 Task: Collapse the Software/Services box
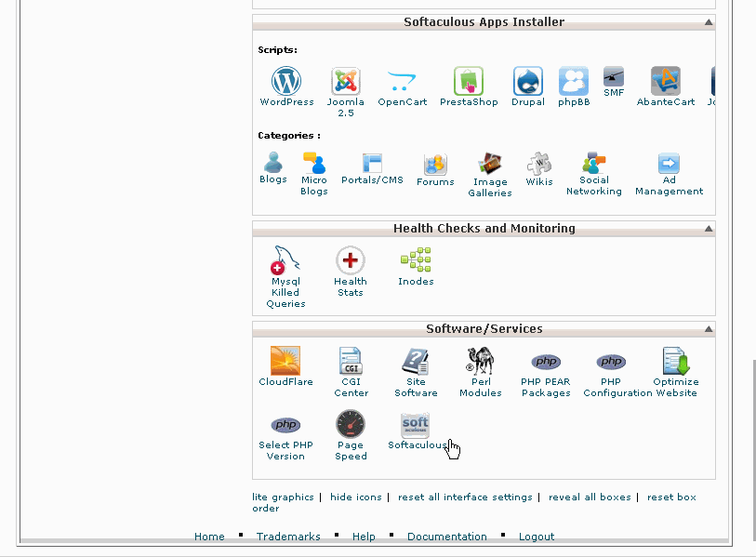click(709, 329)
